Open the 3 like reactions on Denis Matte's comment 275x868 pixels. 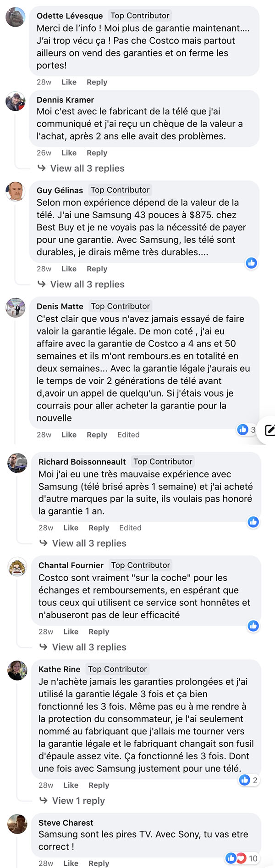pos(247,430)
